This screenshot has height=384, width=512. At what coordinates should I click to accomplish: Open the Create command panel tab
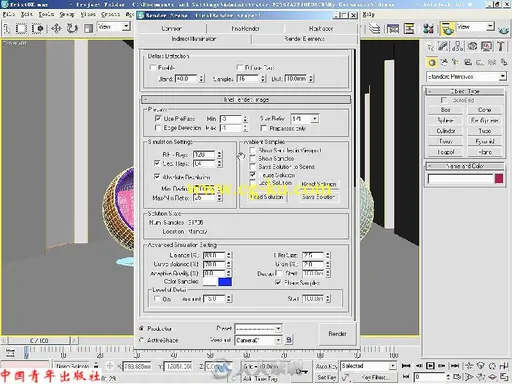(430, 46)
